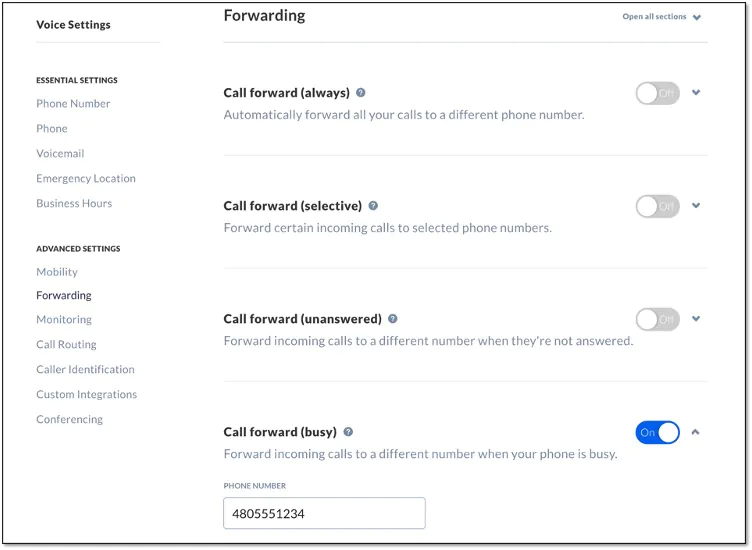Image resolution: width=752 pixels, height=550 pixels.
Task: Open Emergency Location settings
Action: (86, 179)
